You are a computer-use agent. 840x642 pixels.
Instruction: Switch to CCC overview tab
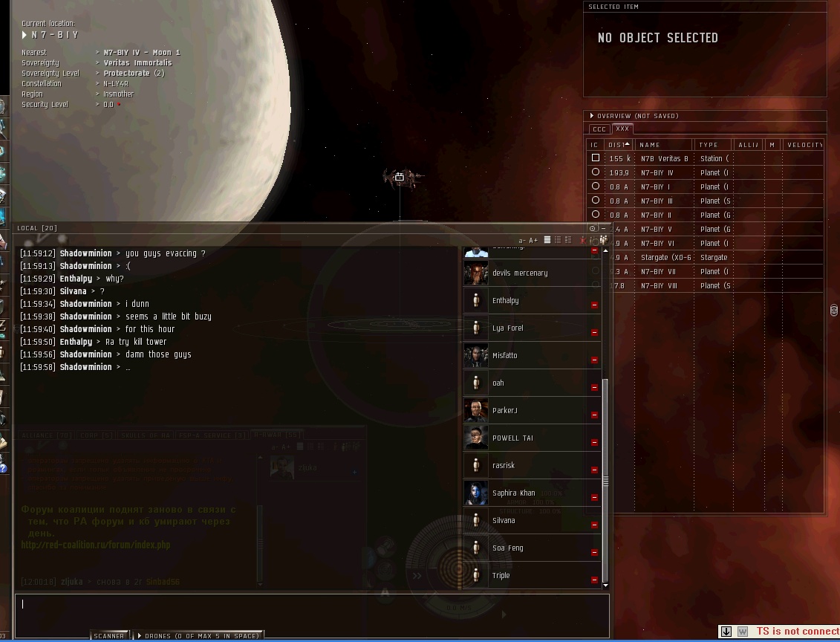point(599,129)
